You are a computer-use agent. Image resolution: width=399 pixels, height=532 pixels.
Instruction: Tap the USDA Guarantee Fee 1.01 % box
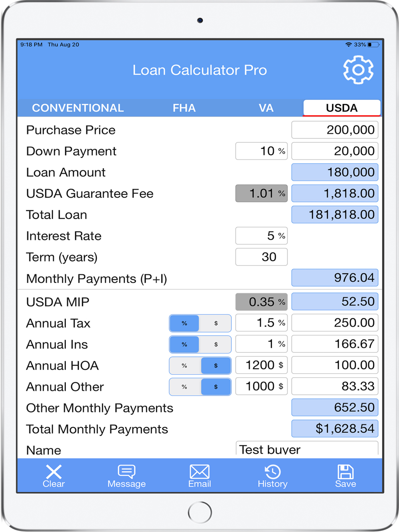261,193
